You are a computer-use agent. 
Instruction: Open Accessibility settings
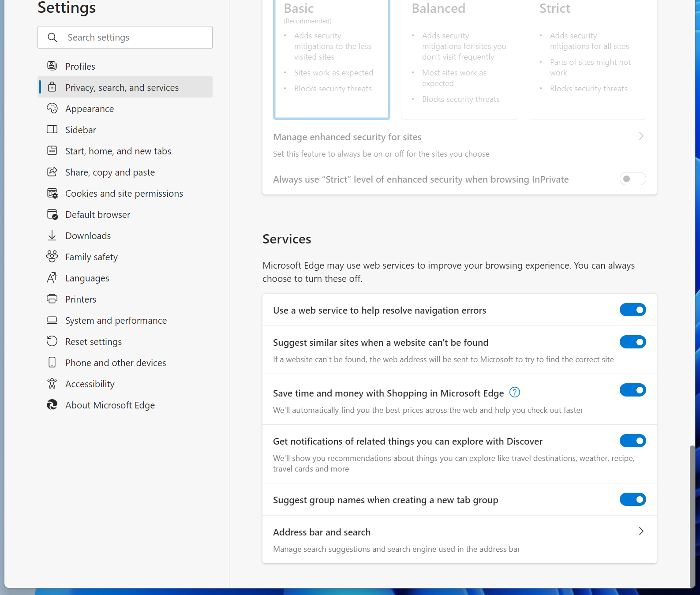(125, 384)
